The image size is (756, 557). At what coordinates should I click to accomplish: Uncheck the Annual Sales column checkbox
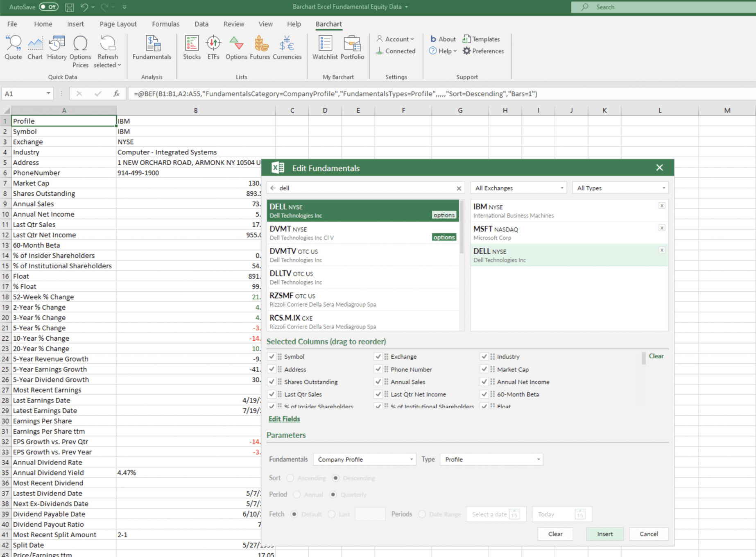(x=378, y=382)
